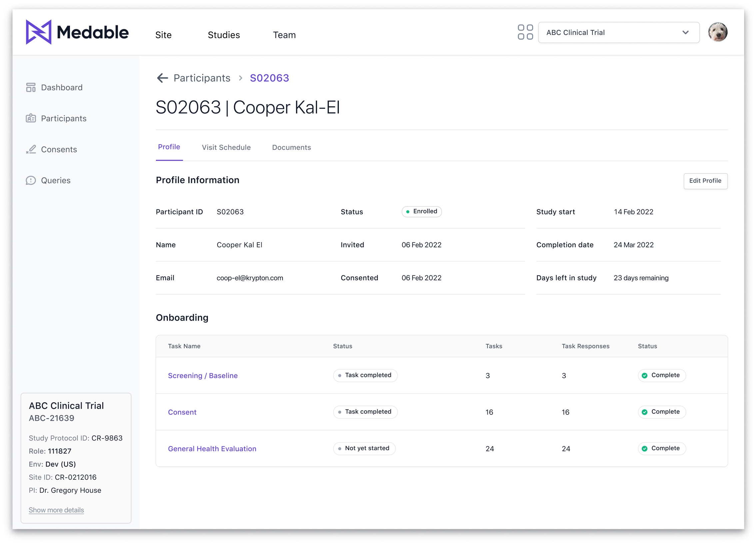Click the Medable logo icon
The height and width of the screenshot is (544, 756).
pos(39,32)
